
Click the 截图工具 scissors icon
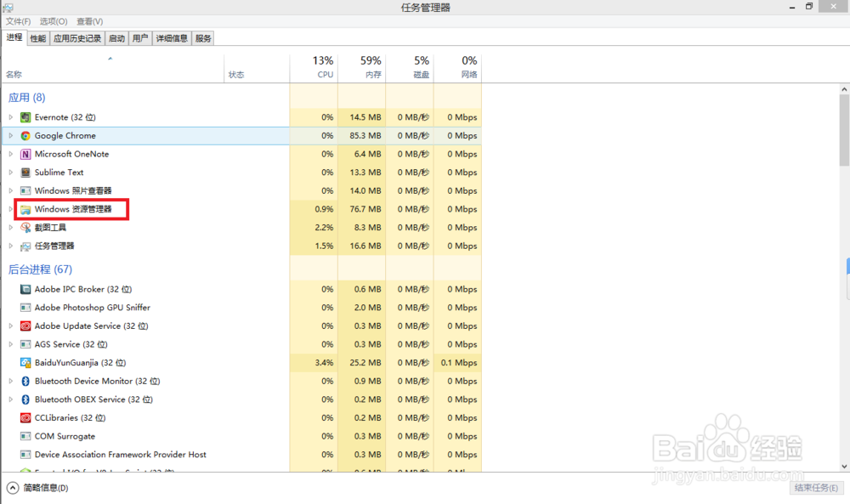pyautogui.click(x=25, y=228)
